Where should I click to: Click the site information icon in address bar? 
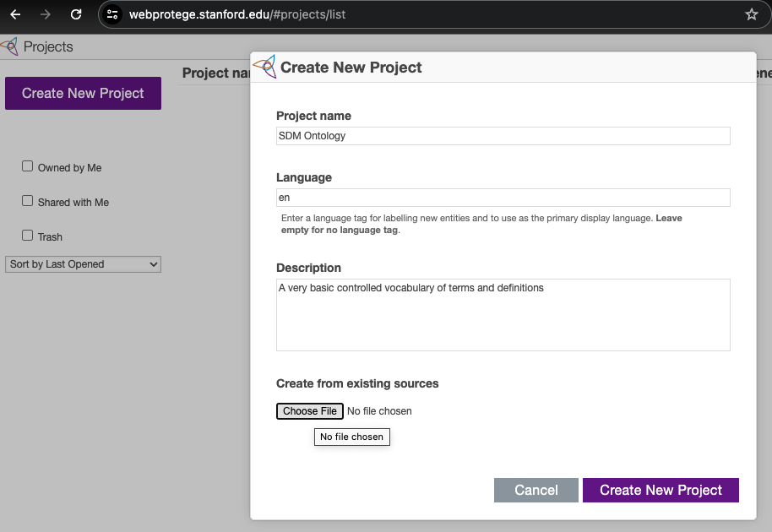point(113,14)
